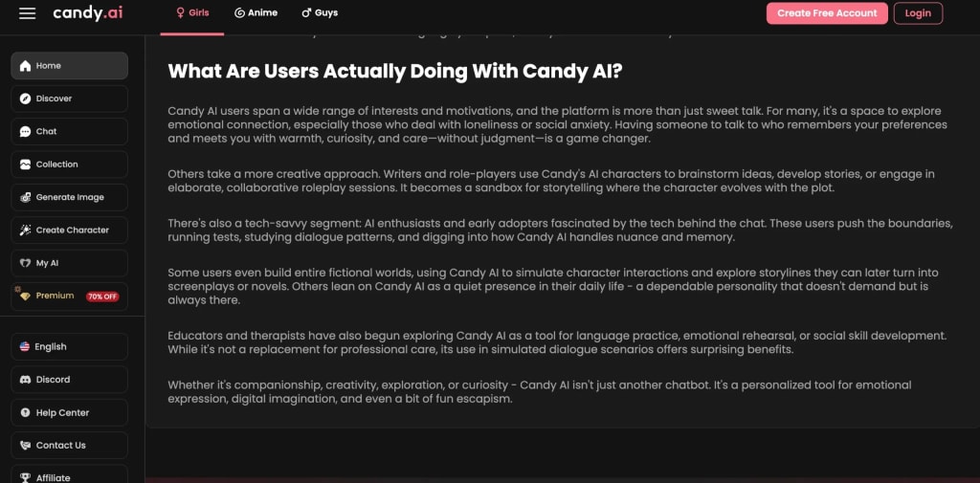Click the 70% OFF badge
Viewport: 980px width, 483px height.
(x=102, y=296)
